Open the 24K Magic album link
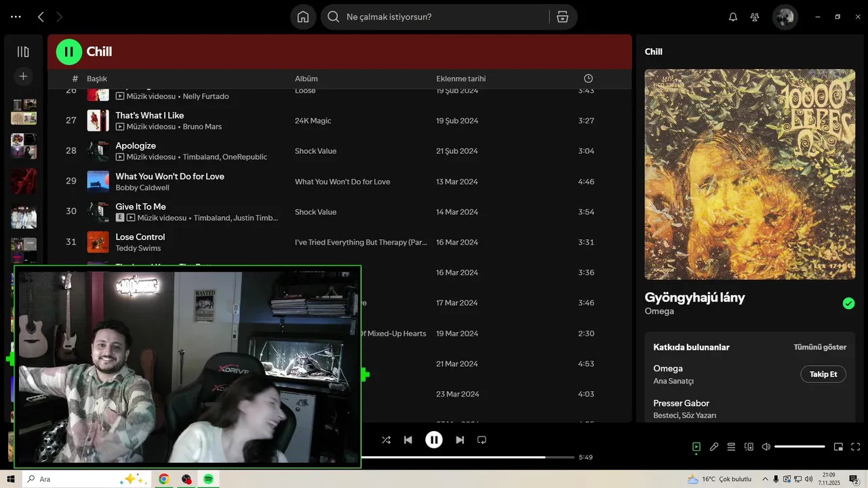 tap(313, 121)
